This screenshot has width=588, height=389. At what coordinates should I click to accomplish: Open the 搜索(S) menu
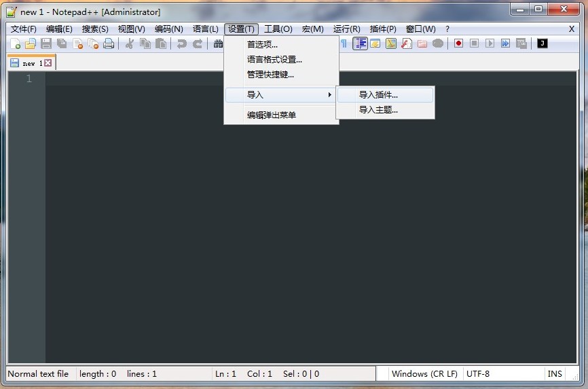click(95, 29)
